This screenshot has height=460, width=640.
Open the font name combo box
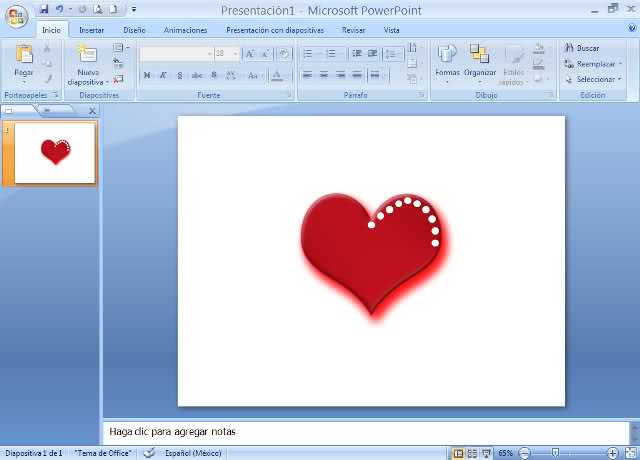pos(176,53)
